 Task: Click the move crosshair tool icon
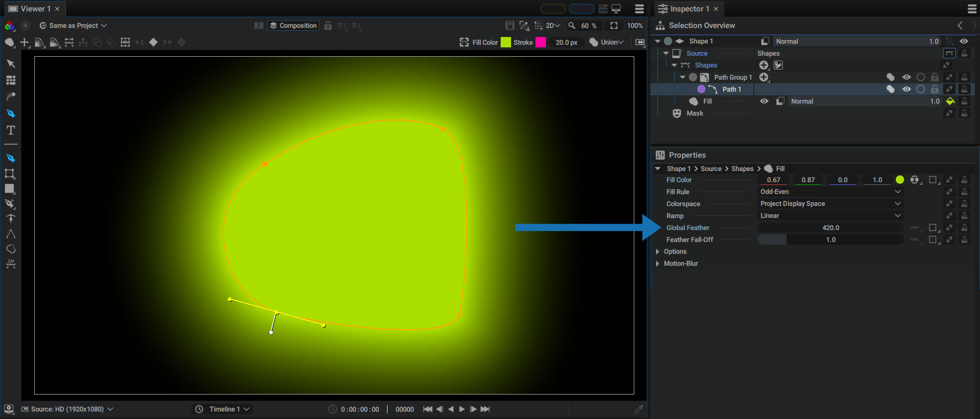(x=24, y=42)
